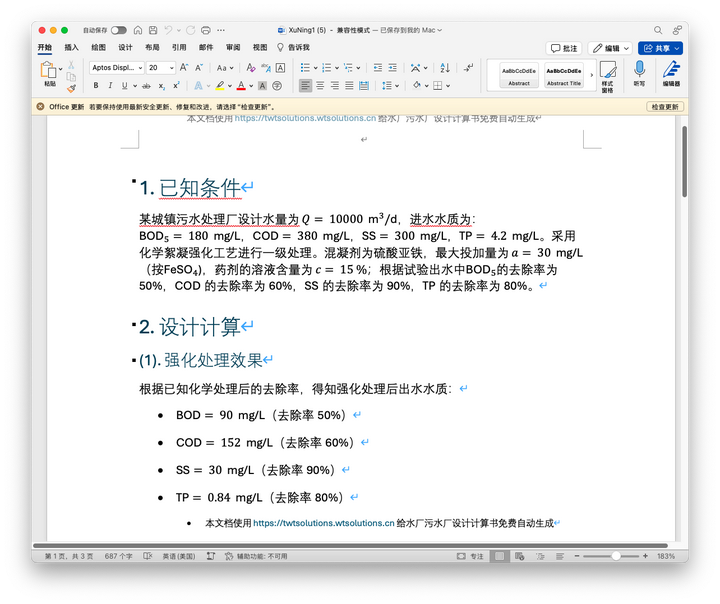Switch to the 设计 ribbon tab
Viewport: 720px width, 604px height.
(x=125, y=47)
